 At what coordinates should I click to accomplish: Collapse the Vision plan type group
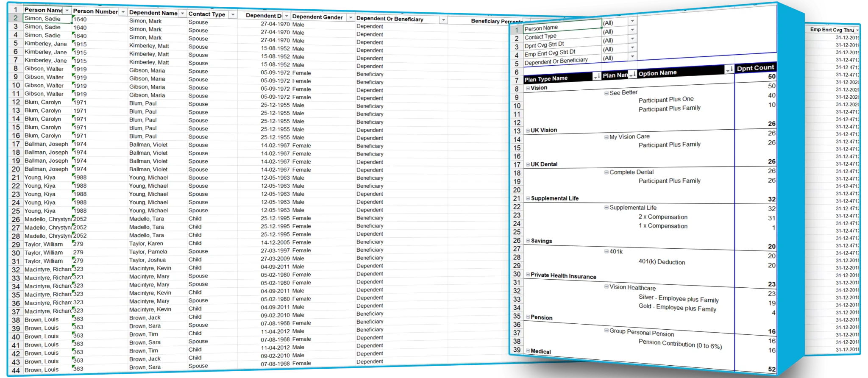tap(528, 88)
